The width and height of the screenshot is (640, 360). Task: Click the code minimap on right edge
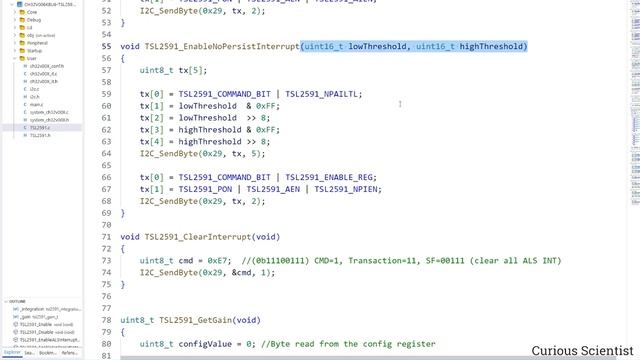coord(635,102)
